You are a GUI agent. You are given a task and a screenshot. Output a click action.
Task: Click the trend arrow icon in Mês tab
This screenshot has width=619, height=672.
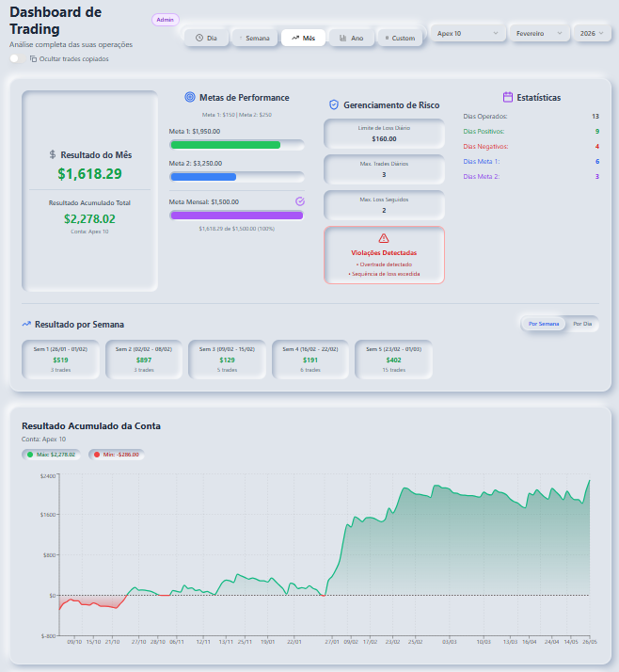(x=295, y=39)
